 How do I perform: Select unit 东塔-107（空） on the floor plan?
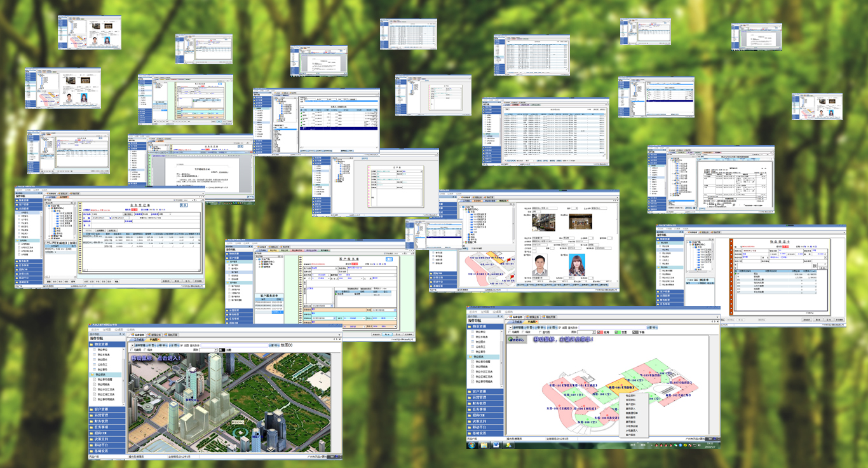tap(573, 396)
